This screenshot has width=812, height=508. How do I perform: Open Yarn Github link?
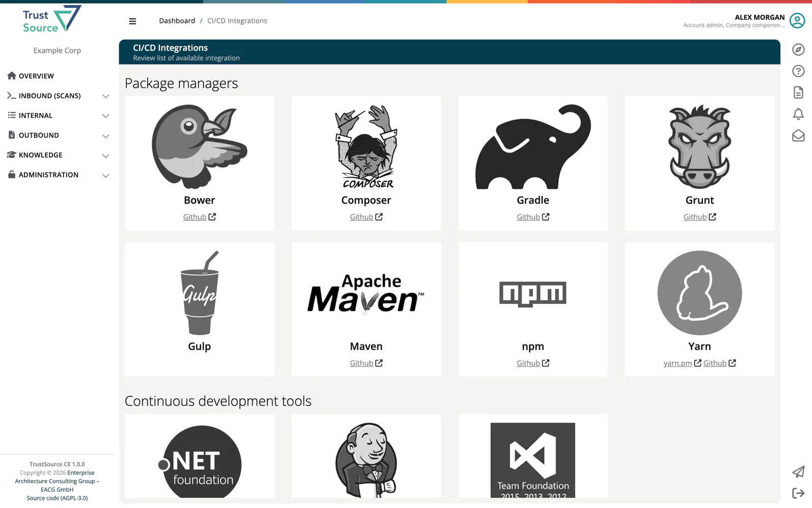720,363
